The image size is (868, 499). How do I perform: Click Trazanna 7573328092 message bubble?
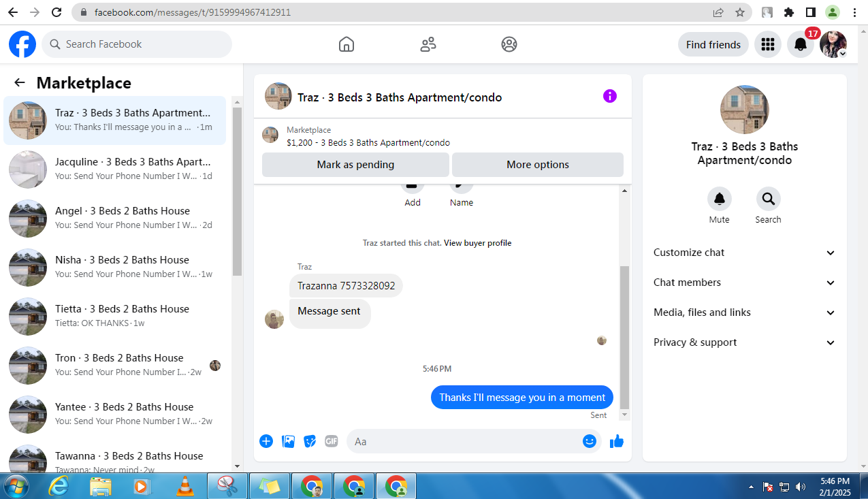pos(347,286)
